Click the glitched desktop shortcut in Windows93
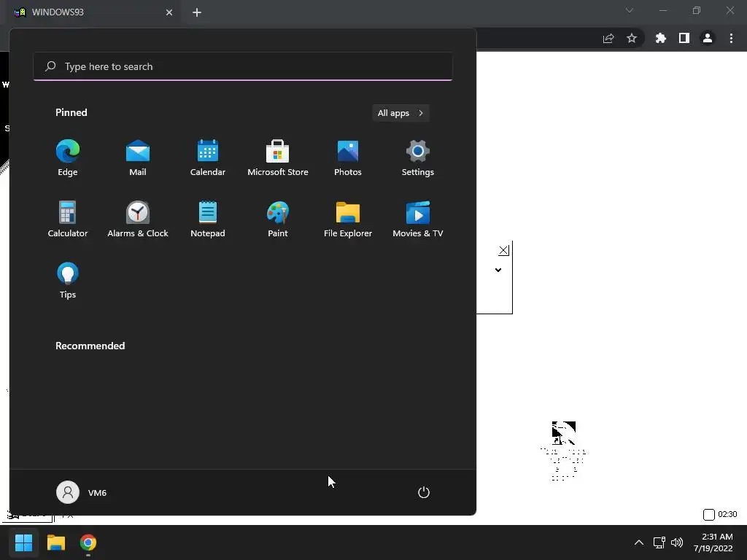The image size is (747, 560). point(563,451)
